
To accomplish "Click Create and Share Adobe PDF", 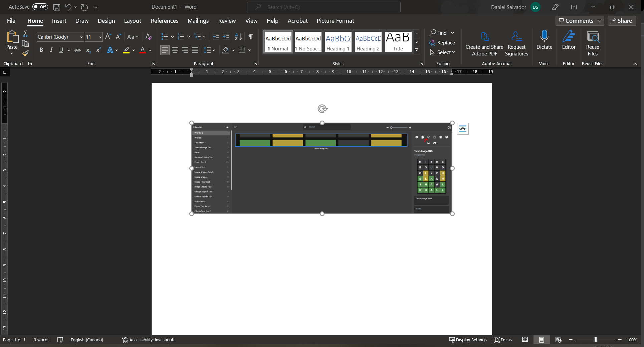I will [x=484, y=43].
